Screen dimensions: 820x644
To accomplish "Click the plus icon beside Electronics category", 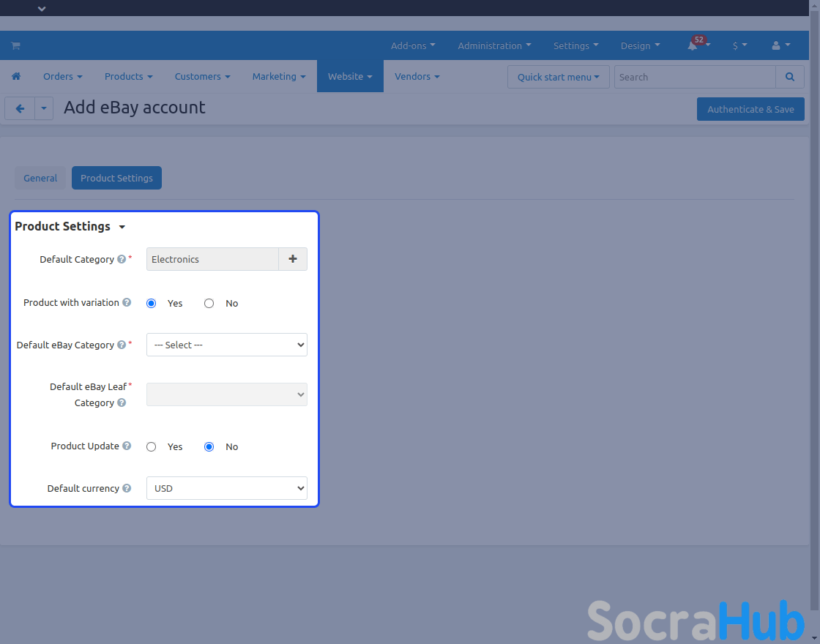I will [x=293, y=259].
